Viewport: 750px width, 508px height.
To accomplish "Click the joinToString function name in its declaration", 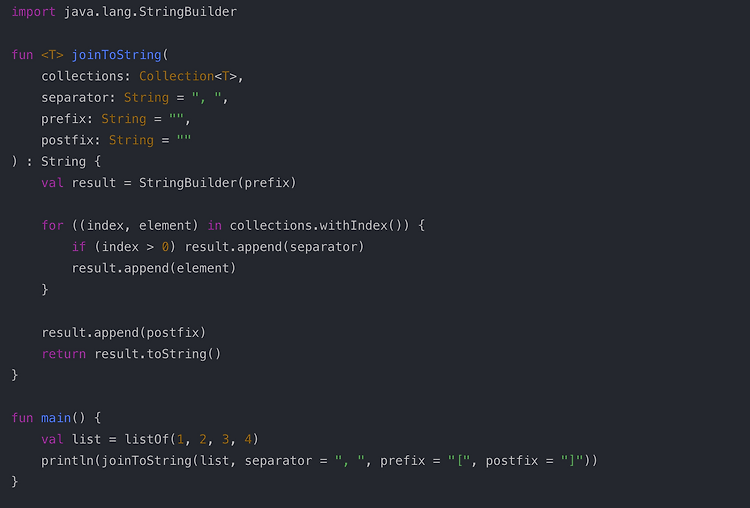I will (116, 55).
